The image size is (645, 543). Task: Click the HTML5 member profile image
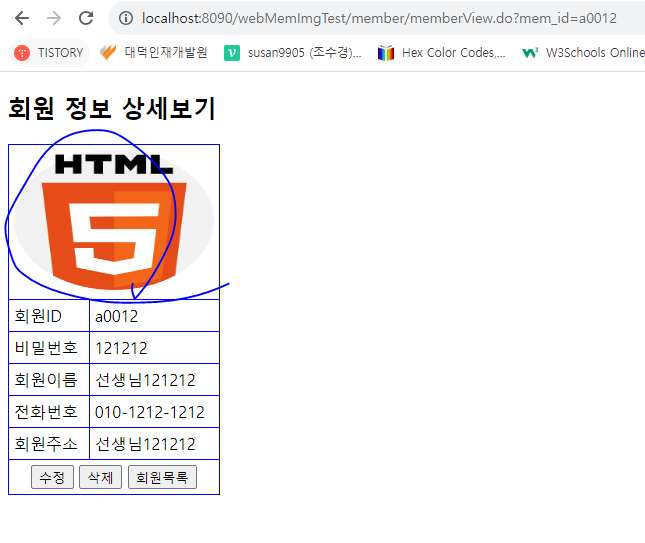coord(114,221)
